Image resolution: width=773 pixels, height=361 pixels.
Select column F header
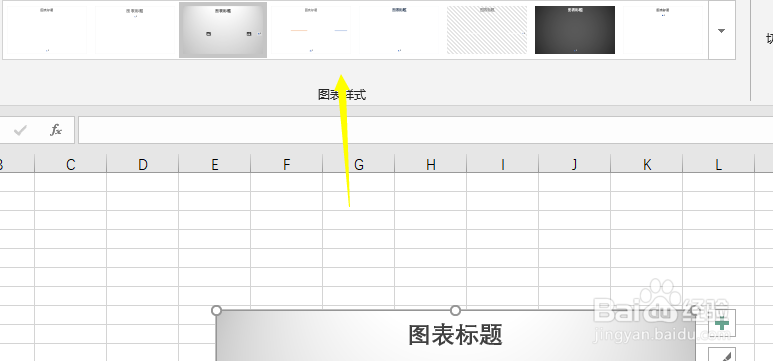pos(286,164)
